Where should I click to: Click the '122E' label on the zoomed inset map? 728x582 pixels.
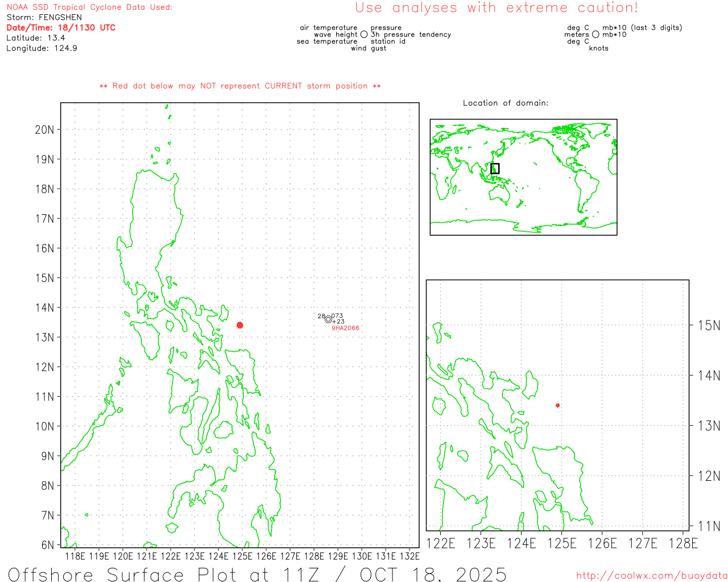pyautogui.click(x=441, y=544)
